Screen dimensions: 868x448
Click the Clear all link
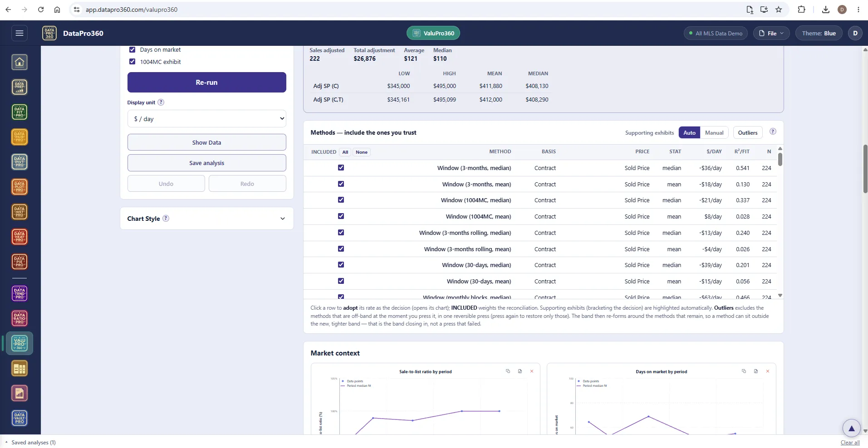[850, 443]
